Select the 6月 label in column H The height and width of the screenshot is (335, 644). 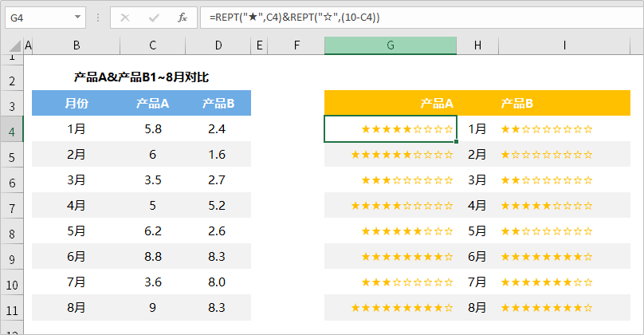(477, 256)
